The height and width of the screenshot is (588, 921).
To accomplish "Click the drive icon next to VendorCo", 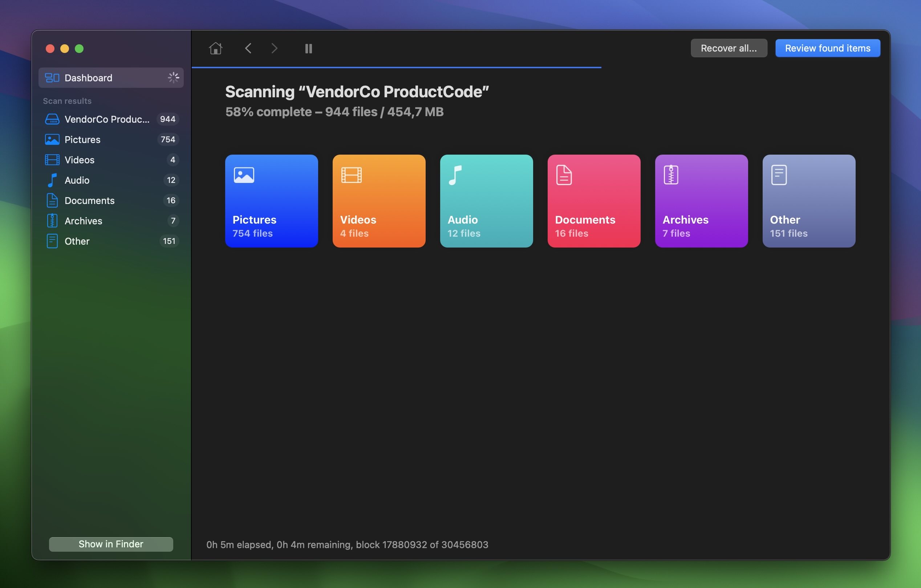I will (x=52, y=119).
